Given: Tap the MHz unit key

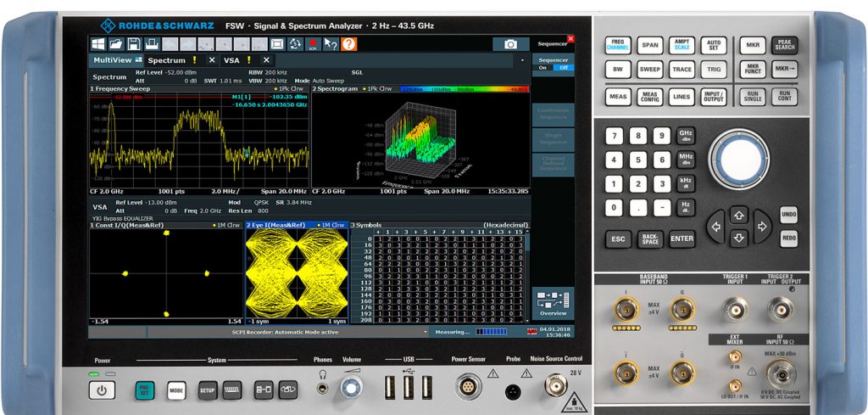Looking at the screenshot, I should (x=686, y=160).
